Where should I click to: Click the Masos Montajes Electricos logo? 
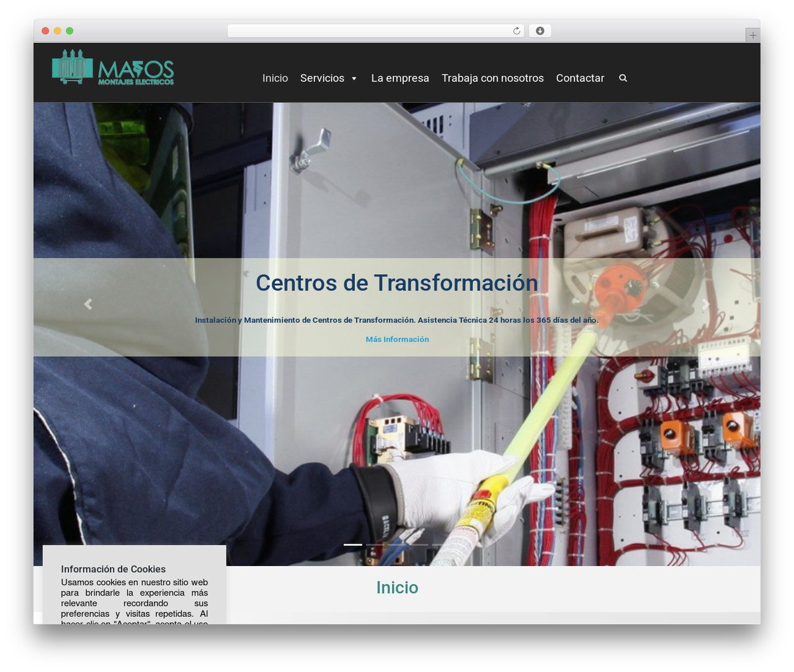pyautogui.click(x=113, y=67)
